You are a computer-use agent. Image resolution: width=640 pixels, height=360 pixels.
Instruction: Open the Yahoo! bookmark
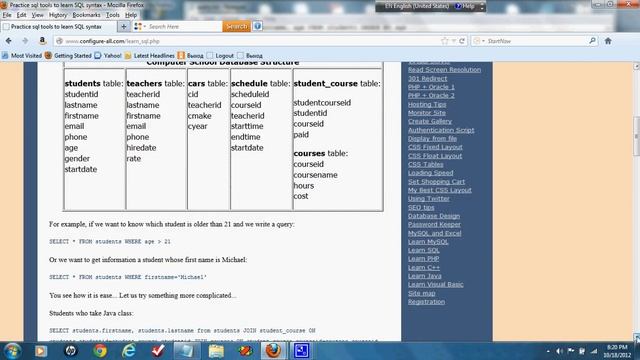coord(108,56)
